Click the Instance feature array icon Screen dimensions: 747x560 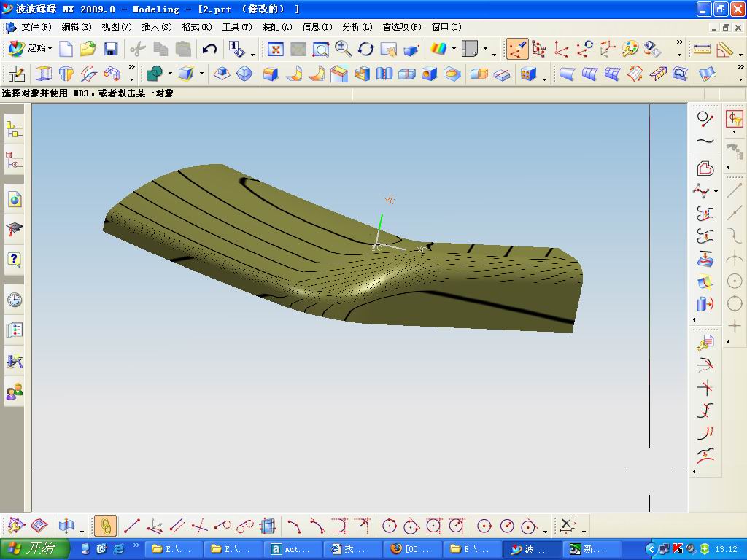[528, 74]
